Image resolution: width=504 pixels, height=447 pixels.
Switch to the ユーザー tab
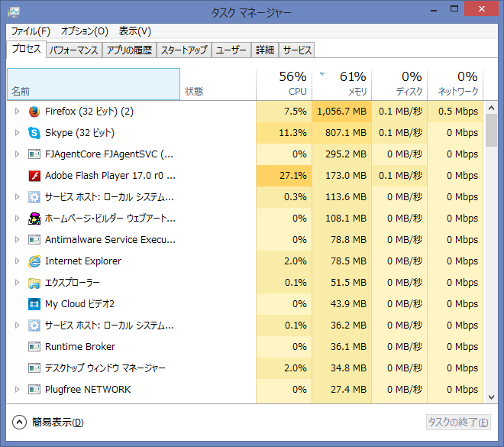(x=231, y=50)
